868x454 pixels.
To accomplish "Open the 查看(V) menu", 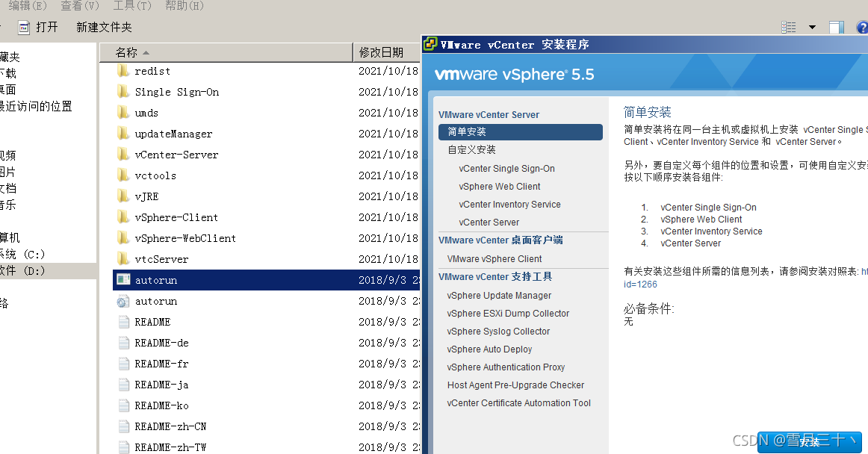I will pyautogui.click(x=80, y=5).
